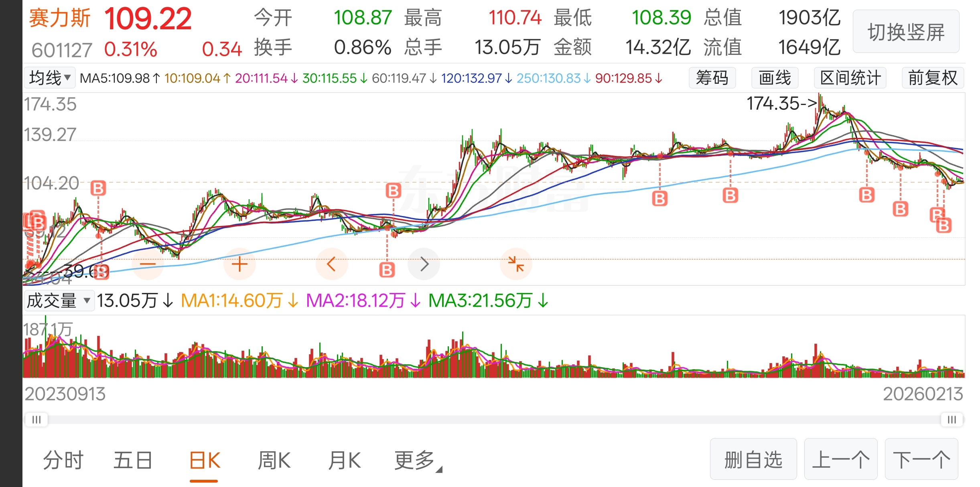Click right handle of timeline range slider
This screenshot has height=487, width=980.
tap(952, 420)
